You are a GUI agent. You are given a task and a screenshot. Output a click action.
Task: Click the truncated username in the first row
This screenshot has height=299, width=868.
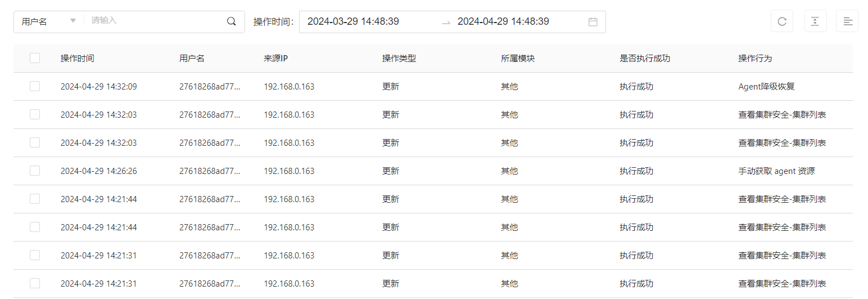point(210,87)
